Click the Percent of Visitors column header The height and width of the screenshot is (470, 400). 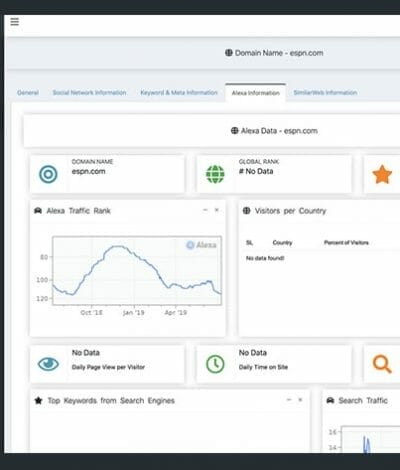(346, 243)
